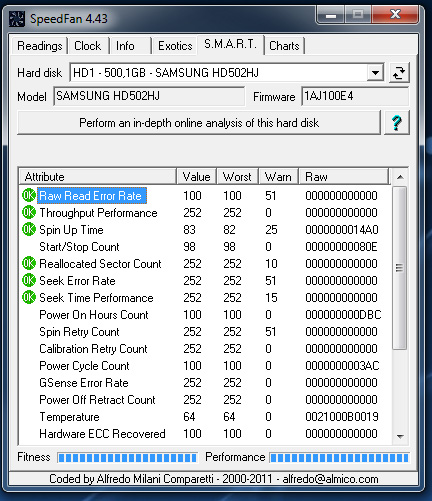The width and height of the screenshot is (432, 501).
Task: Click the Value column header
Action: pyautogui.click(x=197, y=176)
